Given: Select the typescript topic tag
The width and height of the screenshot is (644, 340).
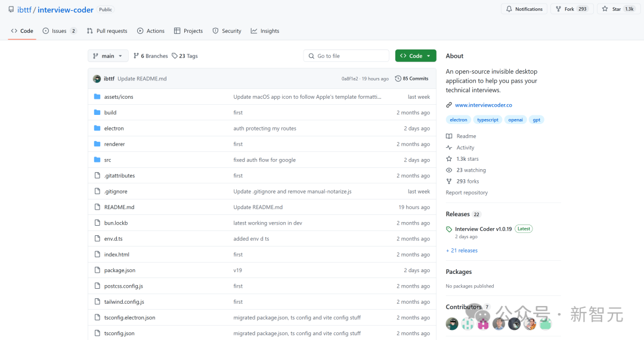Looking at the screenshot, I should (488, 120).
